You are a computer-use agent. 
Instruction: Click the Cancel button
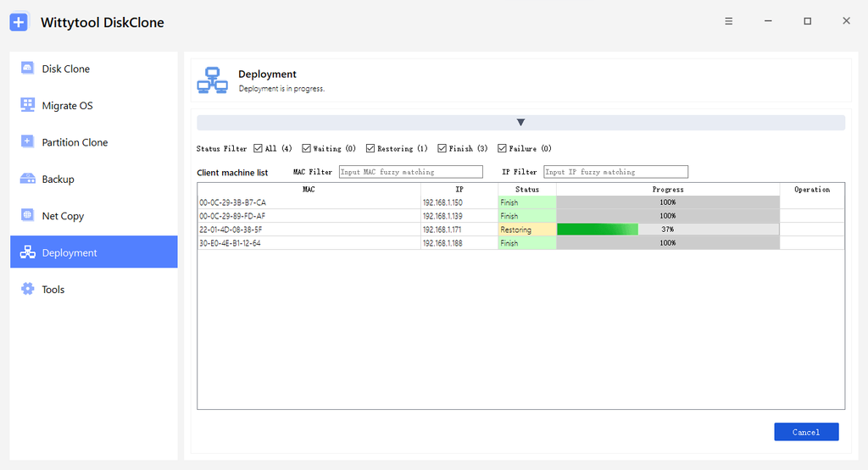click(806, 432)
